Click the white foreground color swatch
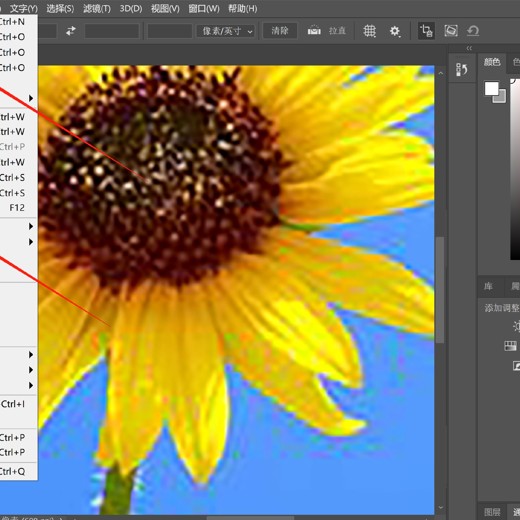 tap(491, 89)
